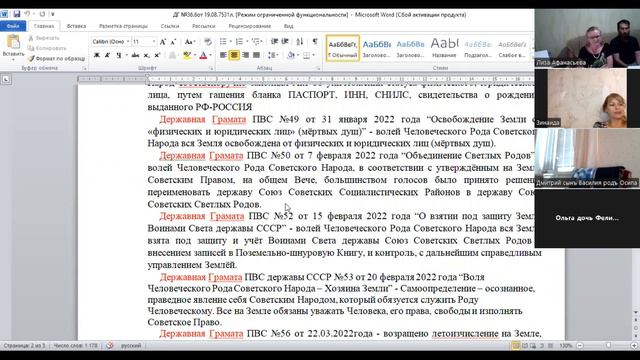Toggle Strikethrough formatting
The image size is (640, 360).
coord(135,55)
